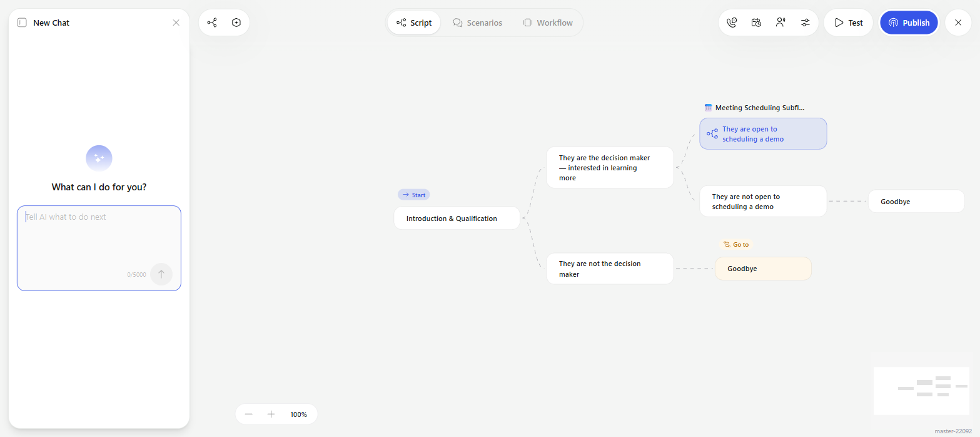
Task: Open the calendar schedule icon
Action: click(x=756, y=23)
